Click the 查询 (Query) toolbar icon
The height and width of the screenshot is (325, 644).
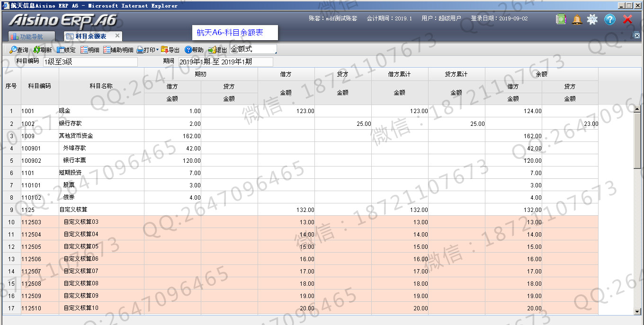click(18, 50)
